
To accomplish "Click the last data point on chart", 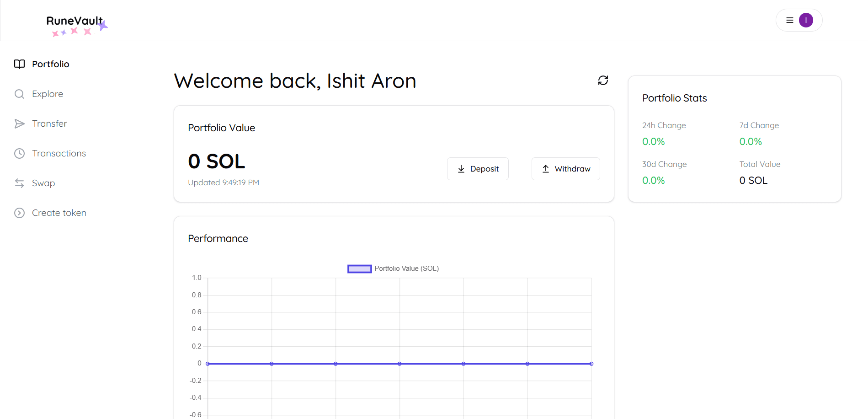I will (x=591, y=364).
